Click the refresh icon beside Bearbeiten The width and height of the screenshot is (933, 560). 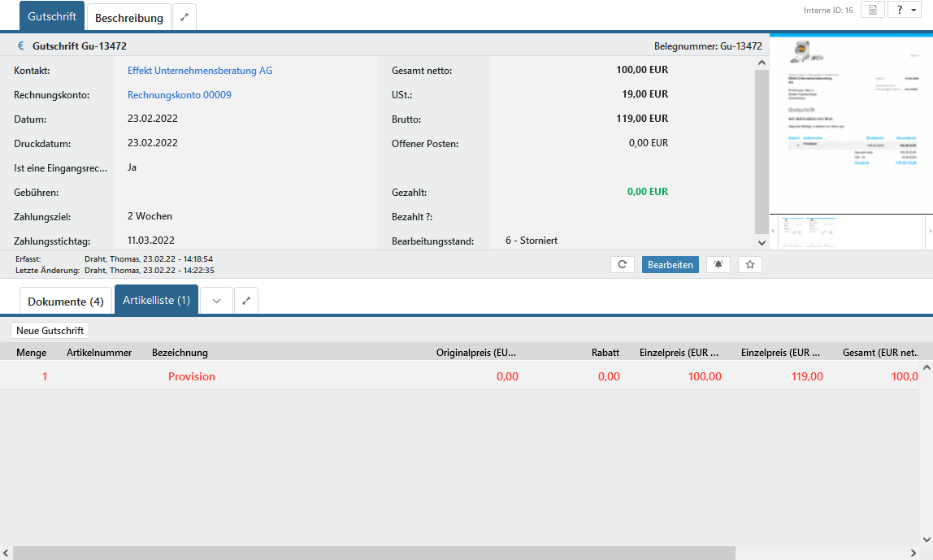[622, 265]
